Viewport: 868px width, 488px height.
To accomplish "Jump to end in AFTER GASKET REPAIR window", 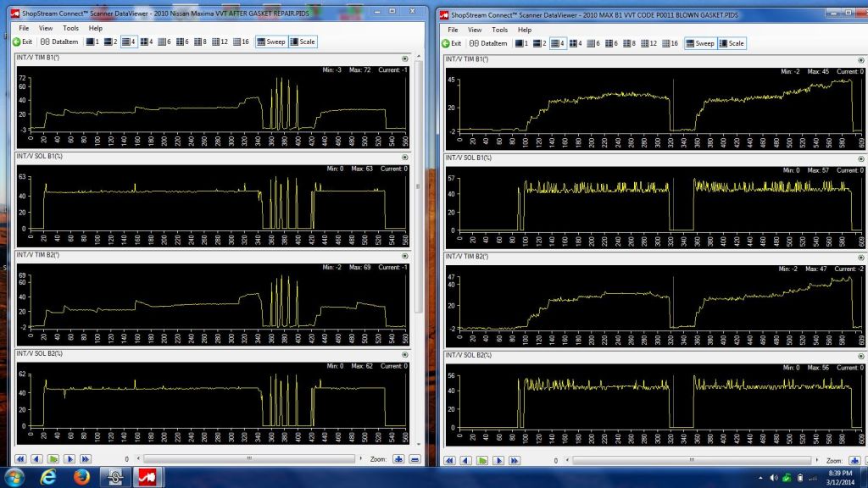I will [x=86, y=459].
